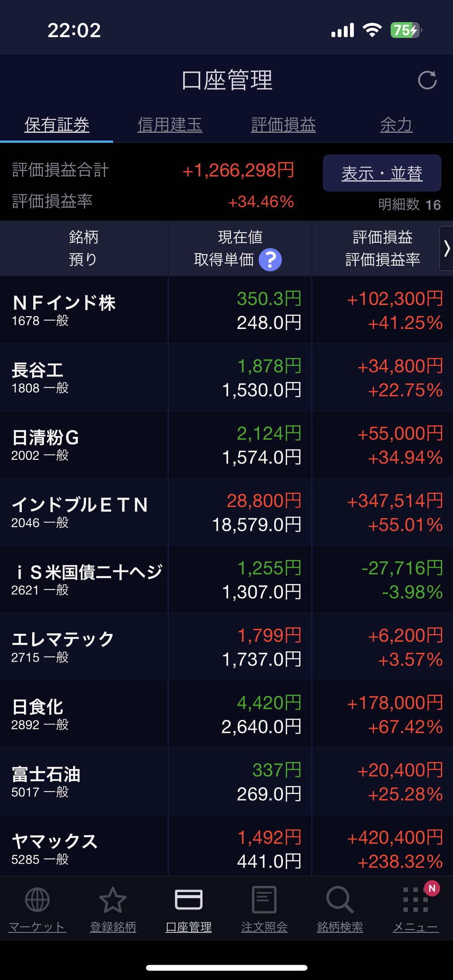This screenshot has height=980, width=453.
Task: Open the 銘柄検索 magnifier icon
Action: click(x=340, y=900)
